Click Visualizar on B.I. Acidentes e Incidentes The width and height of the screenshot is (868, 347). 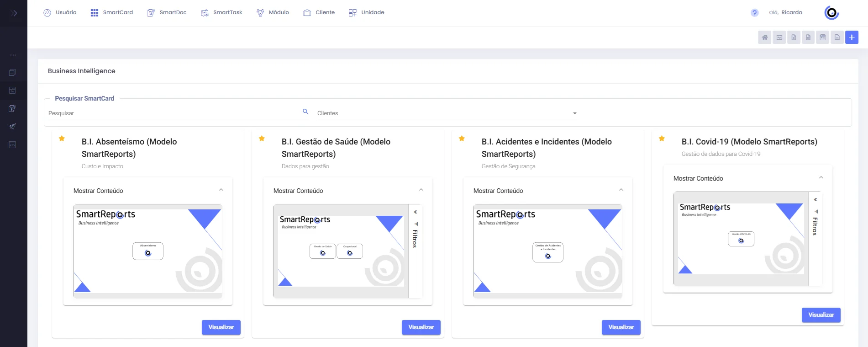621,327
